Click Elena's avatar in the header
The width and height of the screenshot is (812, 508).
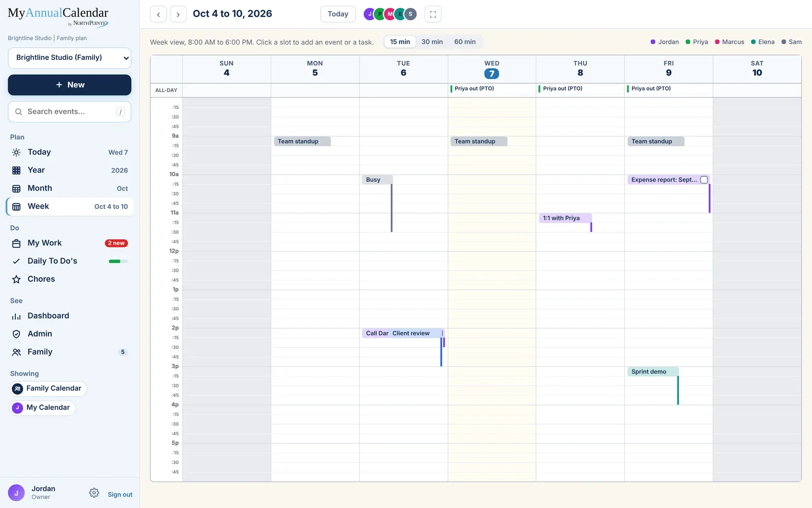[x=400, y=14]
